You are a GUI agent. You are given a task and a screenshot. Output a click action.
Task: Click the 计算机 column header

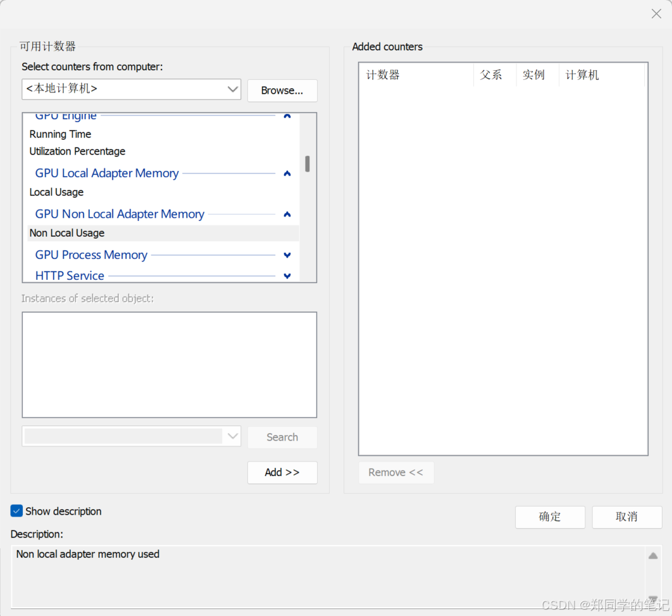602,75
